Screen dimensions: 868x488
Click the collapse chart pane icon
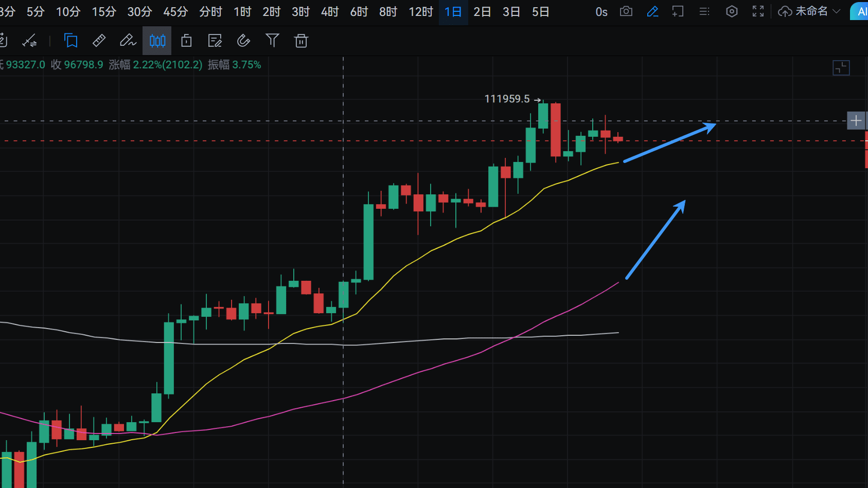(x=841, y=68)
